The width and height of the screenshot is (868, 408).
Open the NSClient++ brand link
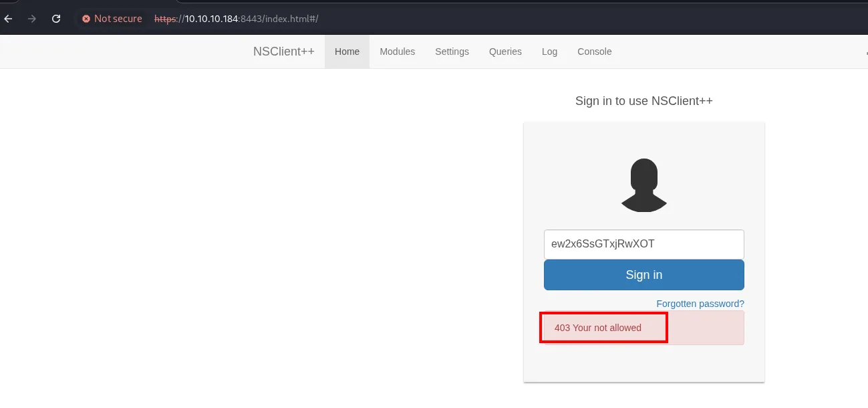pos(284,52)
